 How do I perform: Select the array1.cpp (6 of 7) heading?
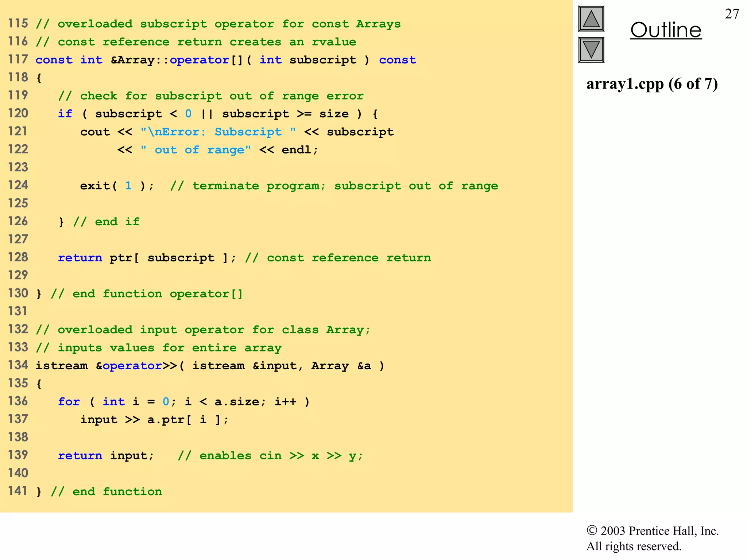coord(652,84)
